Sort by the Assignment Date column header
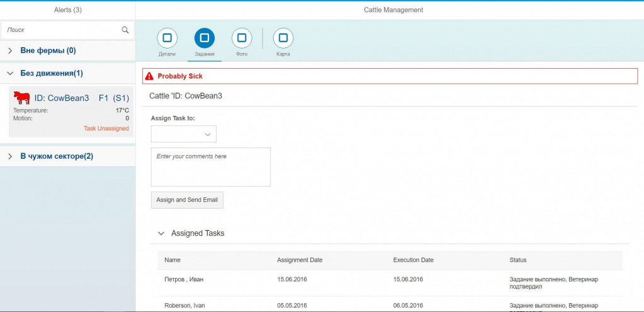The height and width of the screenshot is (312, 644). click(300, 260)
